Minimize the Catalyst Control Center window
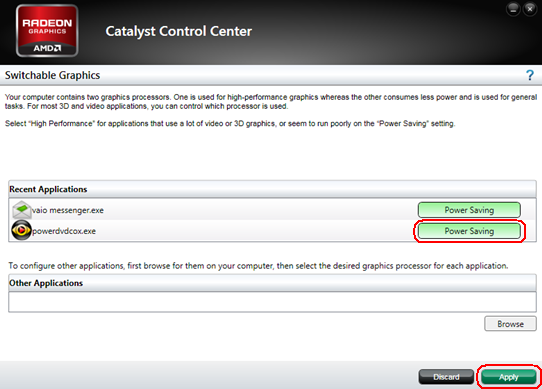542x389 pixels. [513, 9]
